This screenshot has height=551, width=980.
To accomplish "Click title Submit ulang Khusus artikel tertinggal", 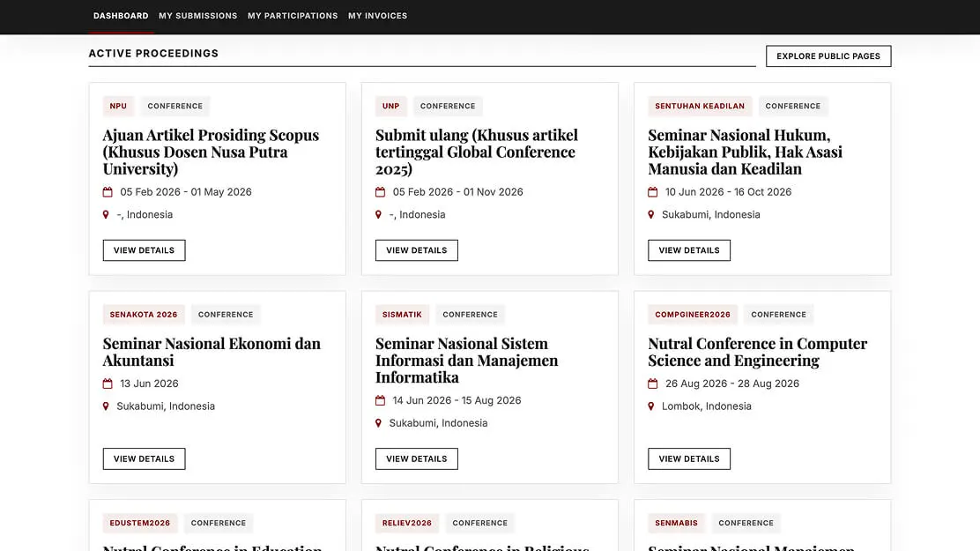I will pos(477,152).
